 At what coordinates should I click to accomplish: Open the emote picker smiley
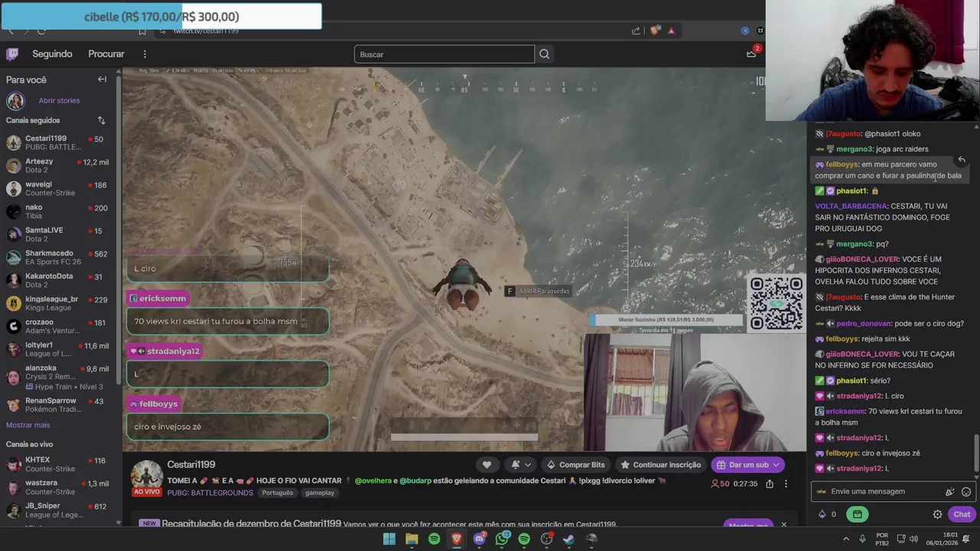click(966, 491)
